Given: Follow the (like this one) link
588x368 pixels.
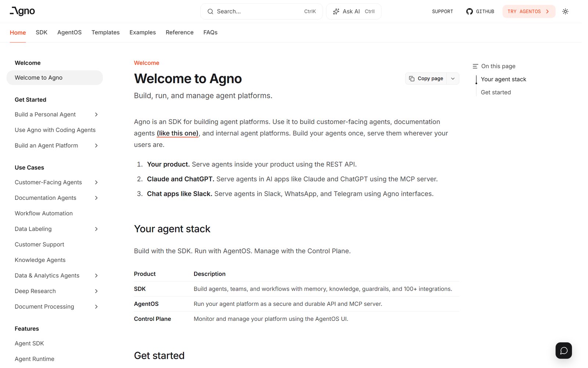Looking at the screenshot, I should coord(178,133).
